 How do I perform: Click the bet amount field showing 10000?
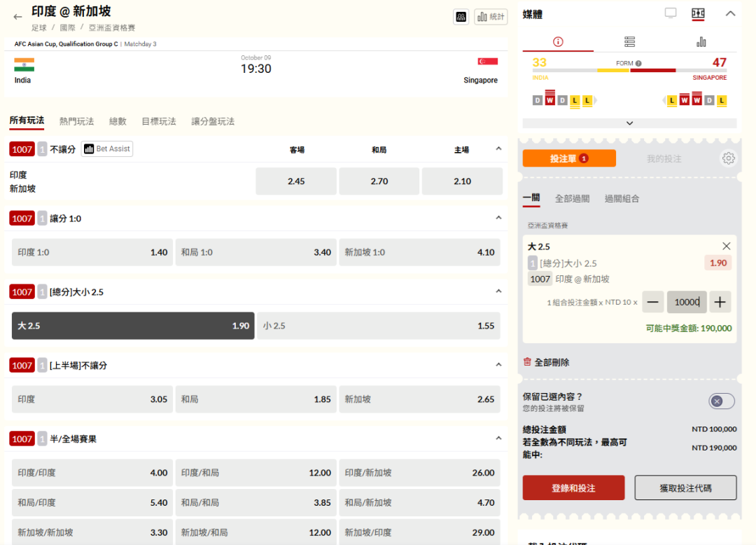point(686,302)
